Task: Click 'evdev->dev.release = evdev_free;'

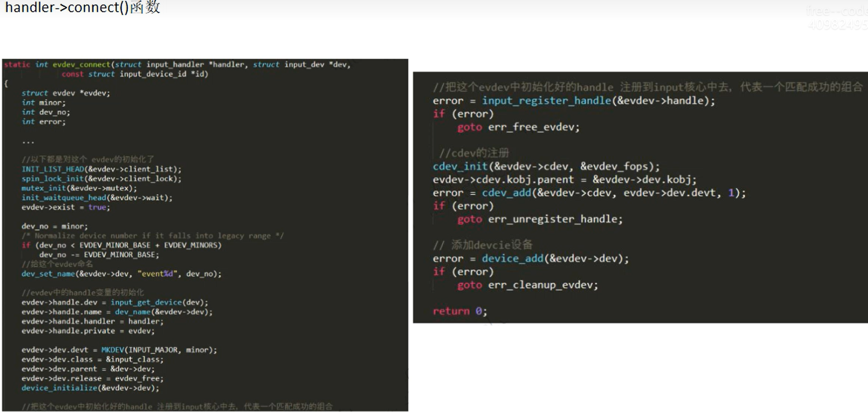Action: click(x=93, y=378)
